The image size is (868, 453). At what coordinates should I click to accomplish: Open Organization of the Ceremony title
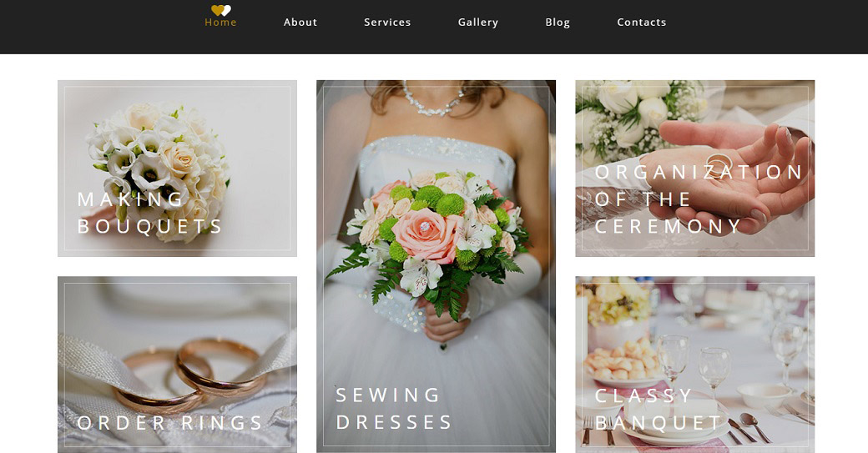[x=698, y=199]
